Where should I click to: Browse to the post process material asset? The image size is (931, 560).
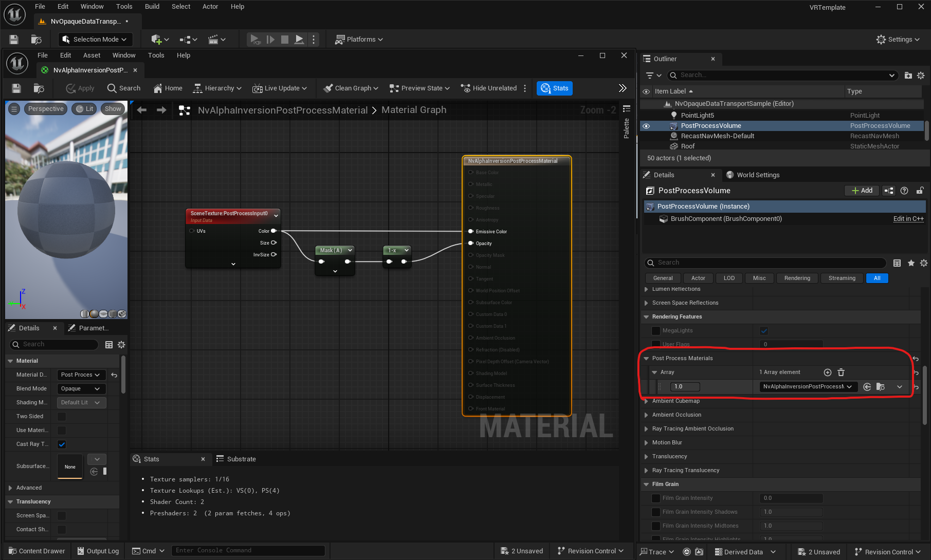(881, 387)
